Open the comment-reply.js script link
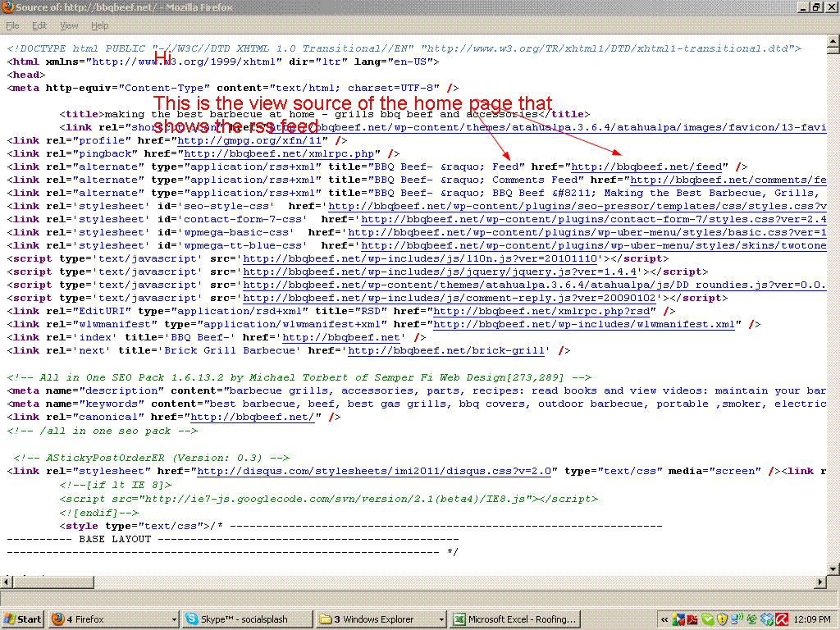This screenshot has height=630, width=840. (450, 298)
